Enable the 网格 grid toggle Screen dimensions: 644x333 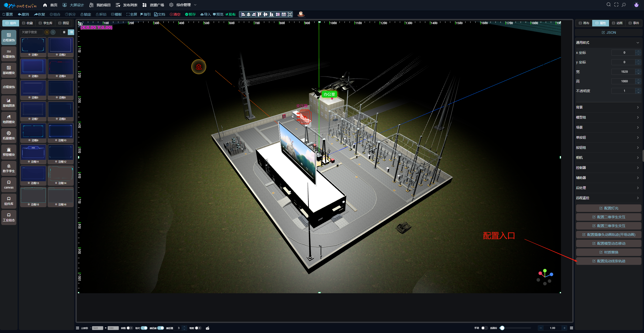coord(129,328)
